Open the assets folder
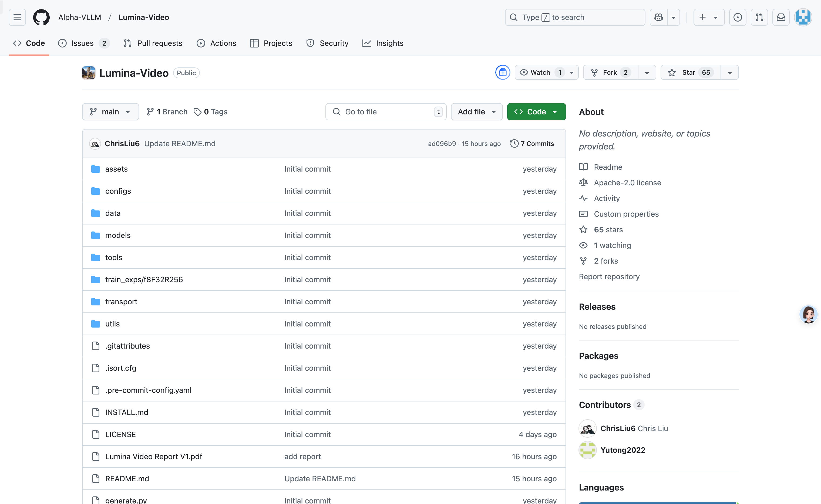 coord(116,169)
